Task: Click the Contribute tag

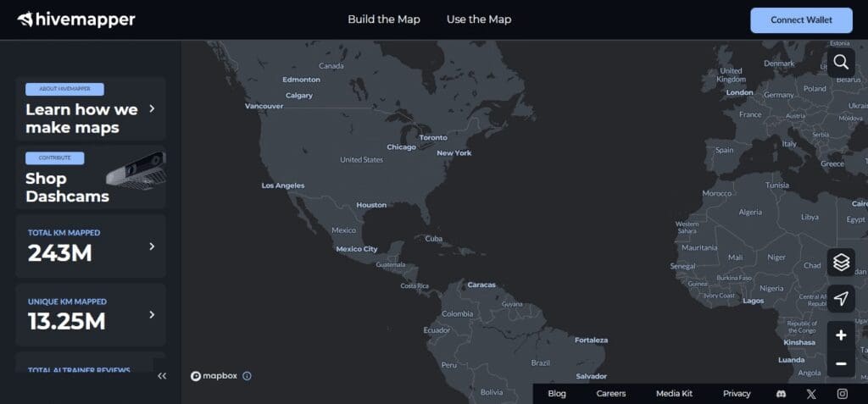Action: [55, 158]
